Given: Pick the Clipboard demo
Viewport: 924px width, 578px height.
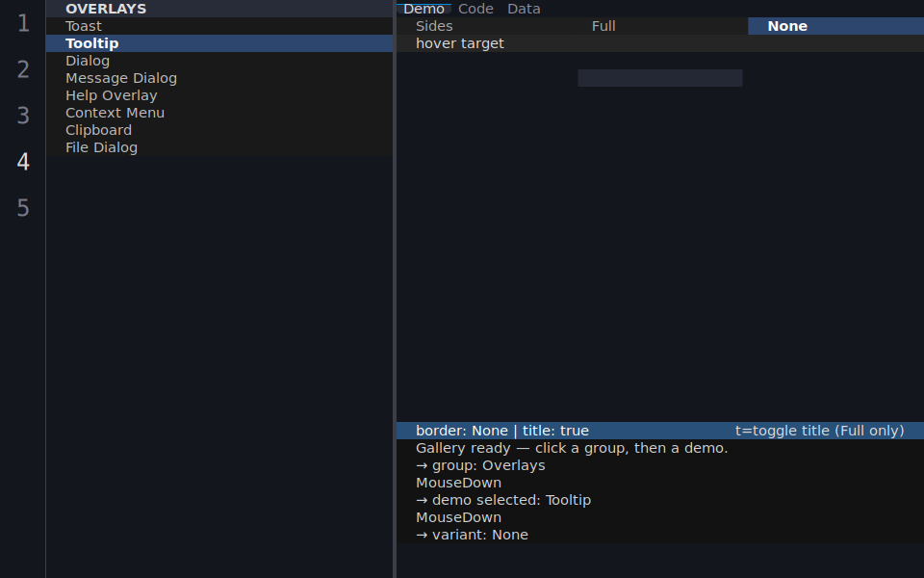Looking at the screenshot, I should coord(219,130).
